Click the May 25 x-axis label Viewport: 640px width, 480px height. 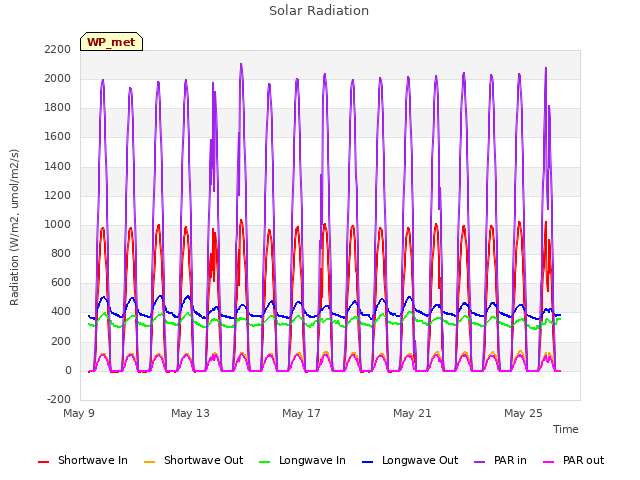523,413
